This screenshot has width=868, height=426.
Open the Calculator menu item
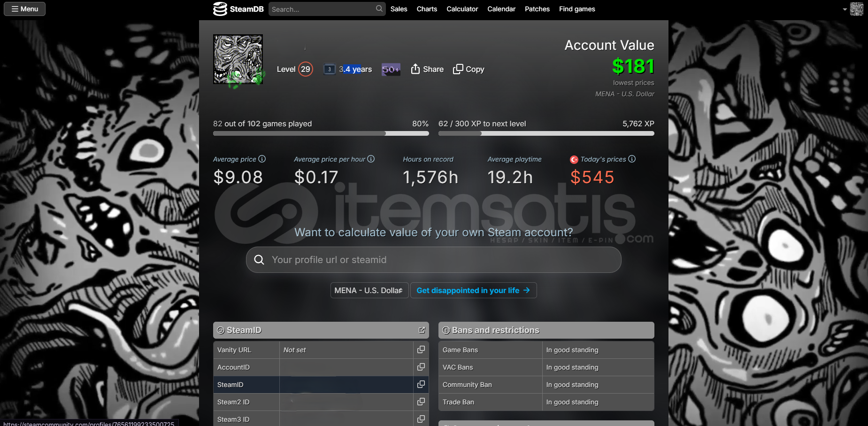(x=462, y=9)
